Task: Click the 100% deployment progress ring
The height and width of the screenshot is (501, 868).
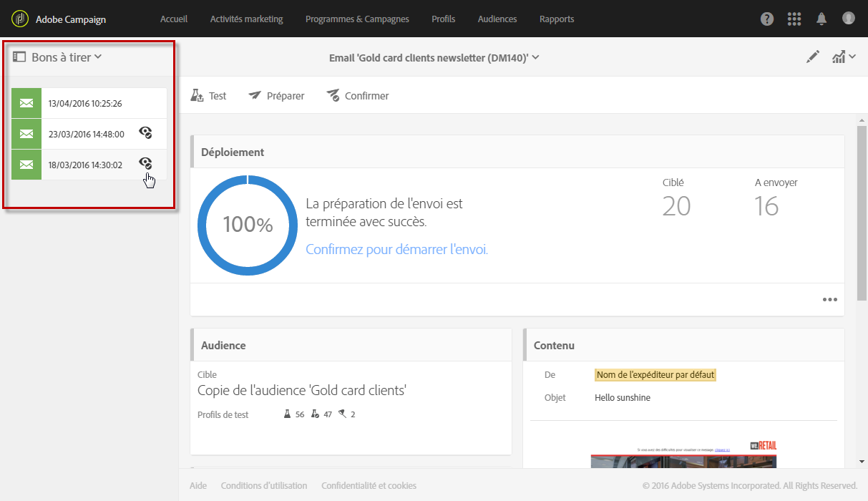Action: pos(248,225)
